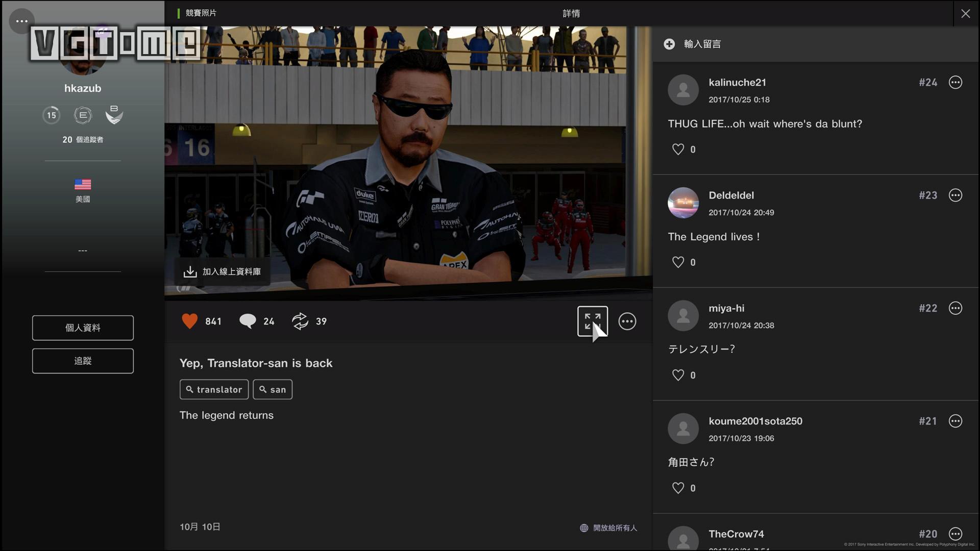Open options menu for comment #20

[955, 534]
